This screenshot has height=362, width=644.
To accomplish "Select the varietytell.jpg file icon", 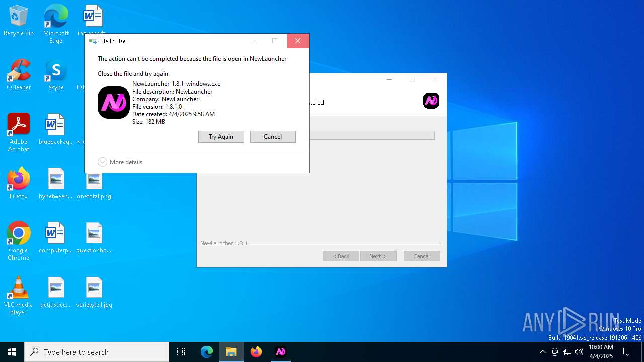I will [x=94, y=293].
